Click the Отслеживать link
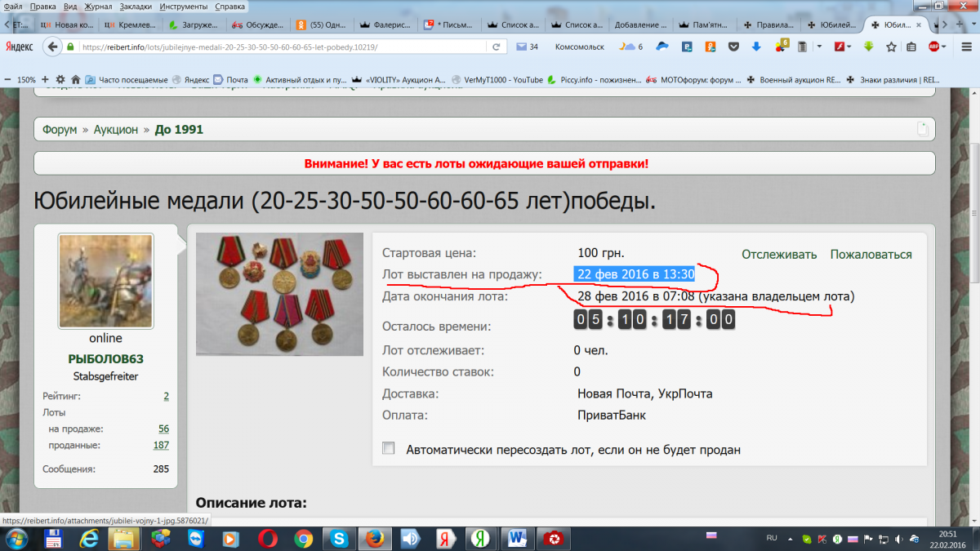Image resolution: width=980 pixels, height=551 pixels. (x=778, y=254)
